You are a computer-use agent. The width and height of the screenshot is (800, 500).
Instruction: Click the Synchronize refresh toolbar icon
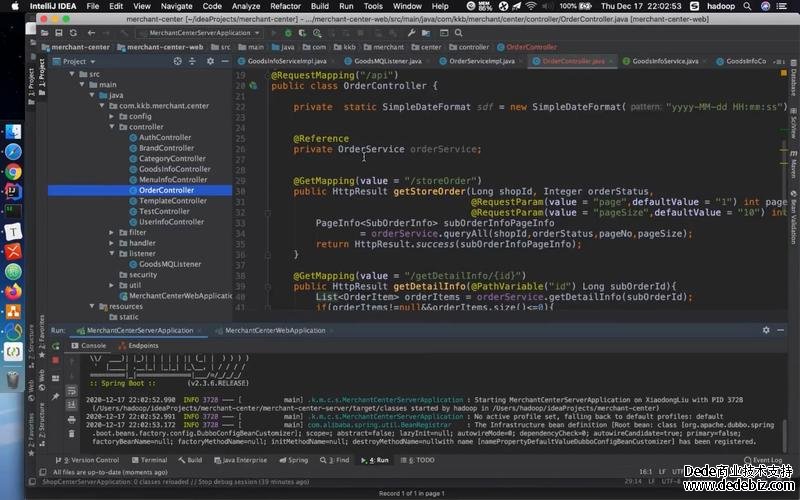tap(73, 33)
